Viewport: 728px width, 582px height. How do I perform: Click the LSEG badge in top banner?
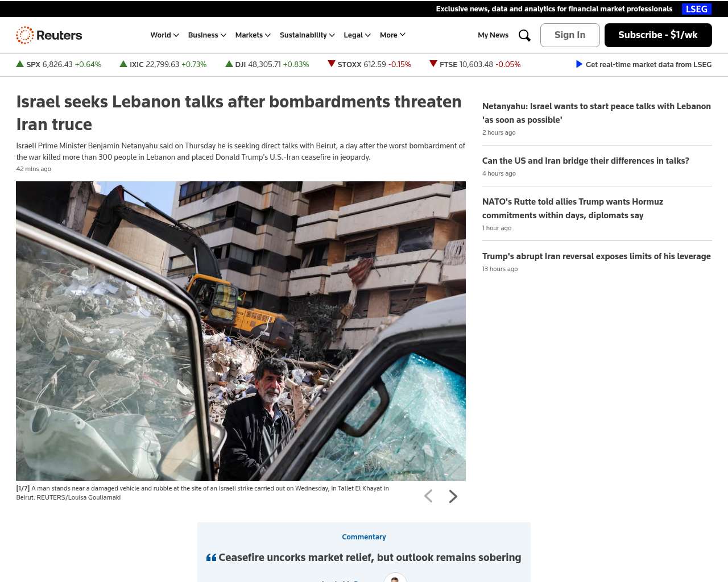(x=697, y=9)
